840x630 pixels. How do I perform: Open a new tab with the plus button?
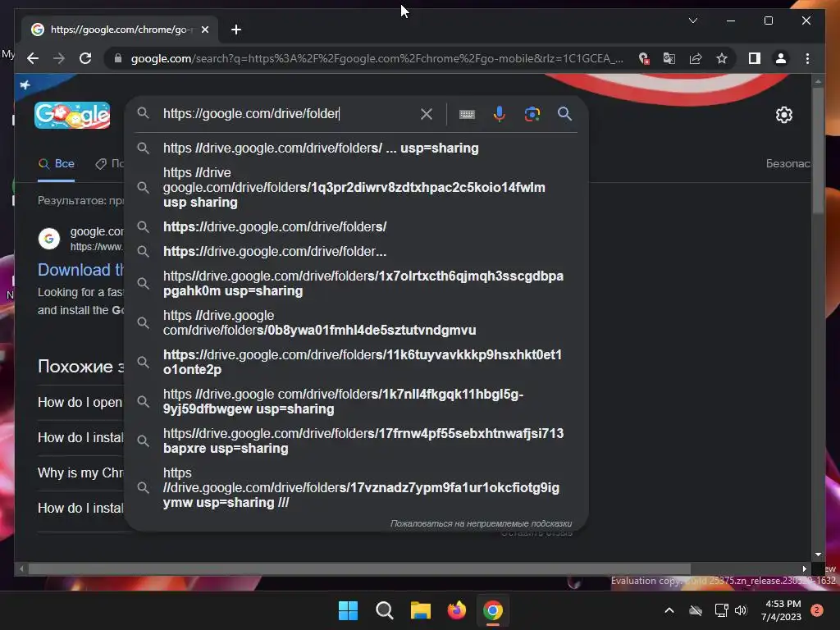point(236,30)
